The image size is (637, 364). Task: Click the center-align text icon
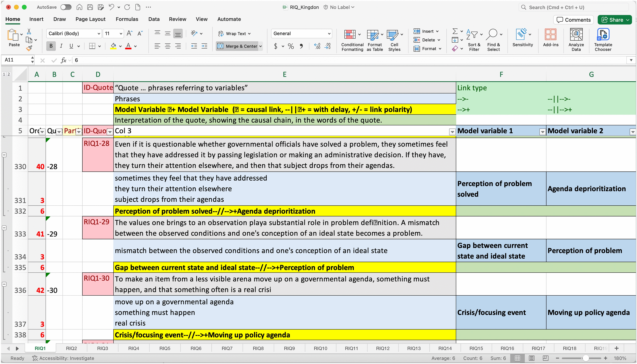pos(167,46)
